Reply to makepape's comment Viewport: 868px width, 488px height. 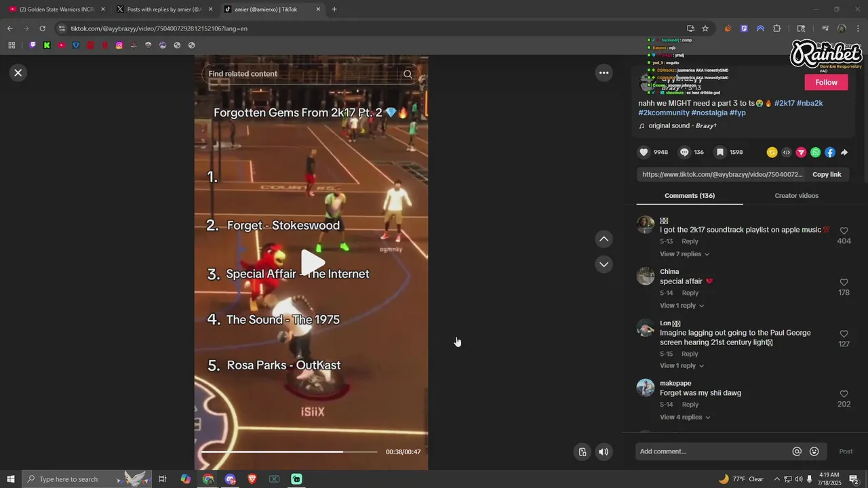690,405
